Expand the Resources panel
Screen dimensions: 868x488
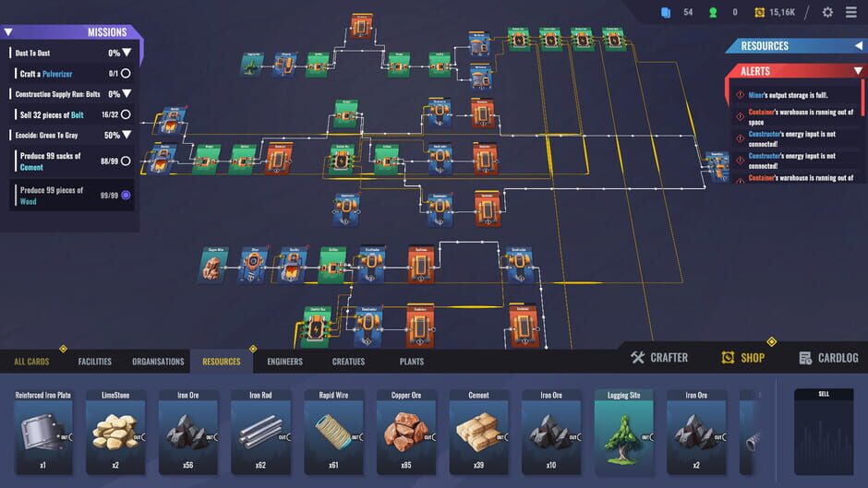[858, 45]
